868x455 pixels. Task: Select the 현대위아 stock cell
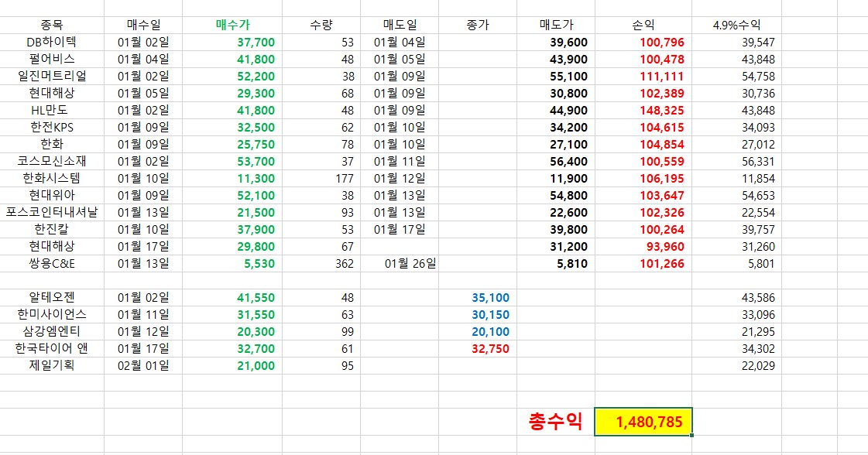[51, 196]
